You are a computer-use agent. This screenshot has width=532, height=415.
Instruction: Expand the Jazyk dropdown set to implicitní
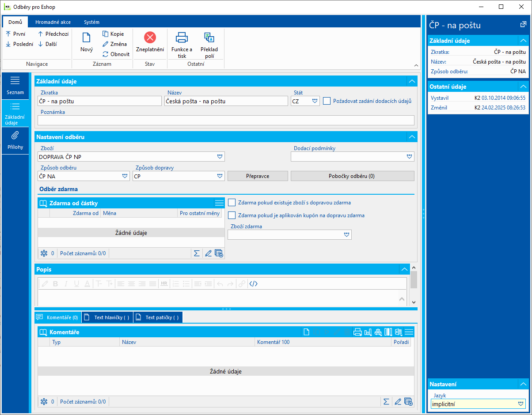pyautogui.click(x=521, y=404)
